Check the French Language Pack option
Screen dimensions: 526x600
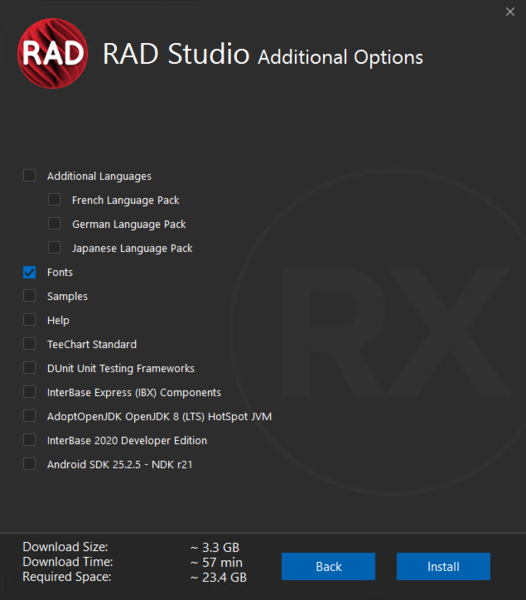54,200
